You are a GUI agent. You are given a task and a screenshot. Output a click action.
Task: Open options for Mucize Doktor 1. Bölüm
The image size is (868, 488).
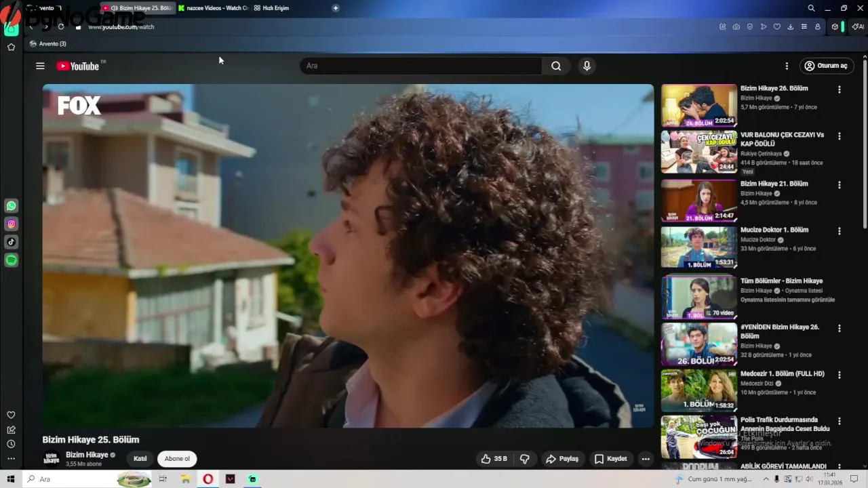[x=840, y=231]
